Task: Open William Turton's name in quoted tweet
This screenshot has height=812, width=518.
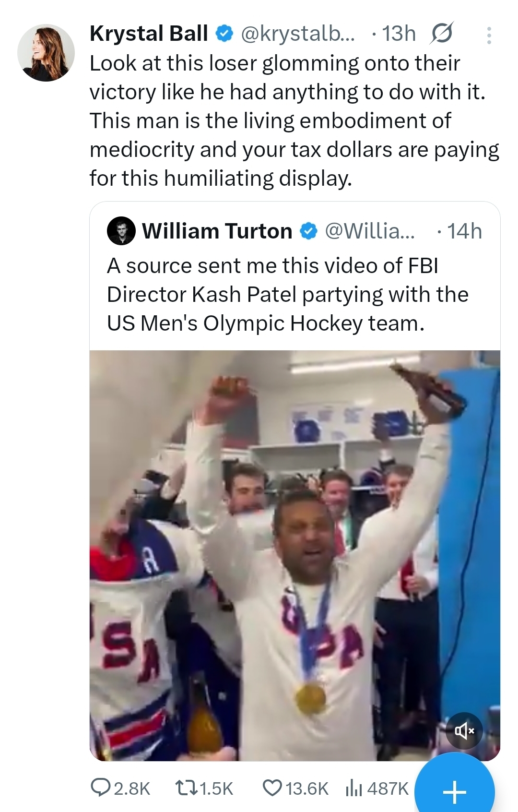Action: coord(217,231)
